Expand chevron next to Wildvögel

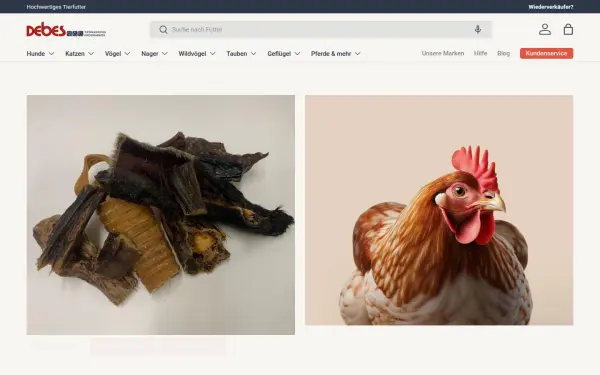[x=212, y=54]
